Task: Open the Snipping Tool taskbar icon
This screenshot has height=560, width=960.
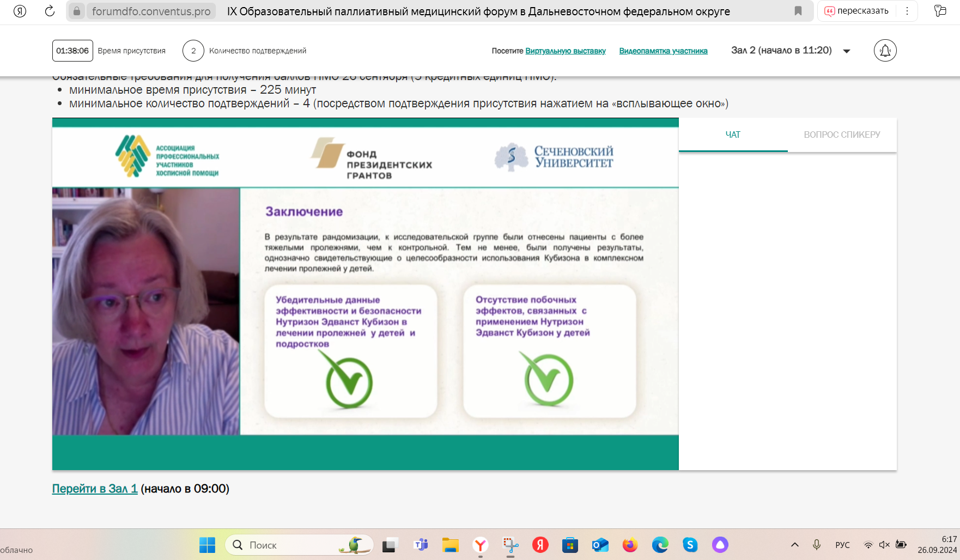Action: click(x=510, y=545)
